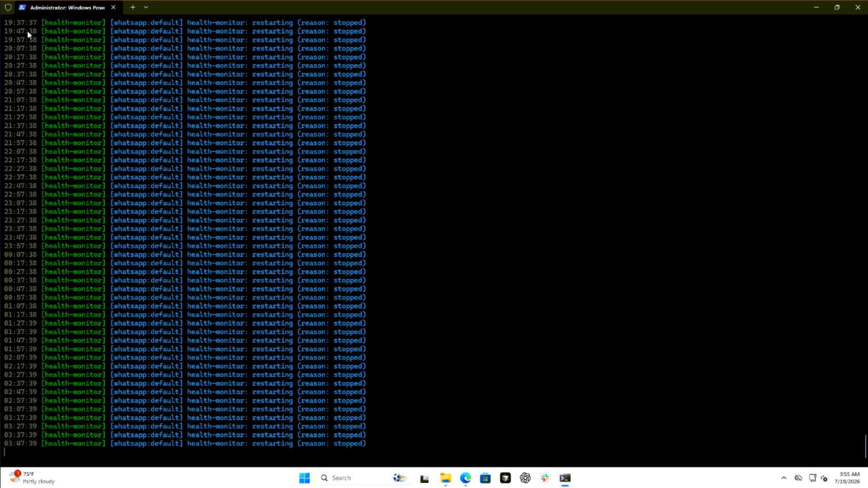Viewport: 868px width, 488px height.
Task: Click the 20:07:38 timestamp in the log
Action: point(20,49)
